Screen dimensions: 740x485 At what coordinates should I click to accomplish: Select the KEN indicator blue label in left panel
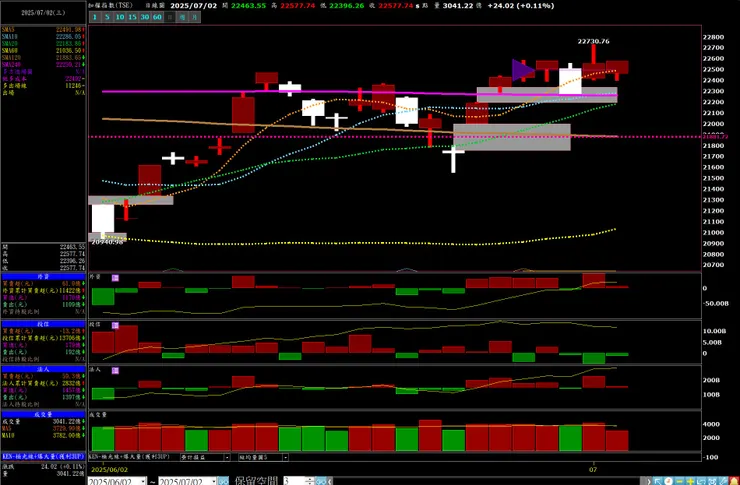[43, 457]
